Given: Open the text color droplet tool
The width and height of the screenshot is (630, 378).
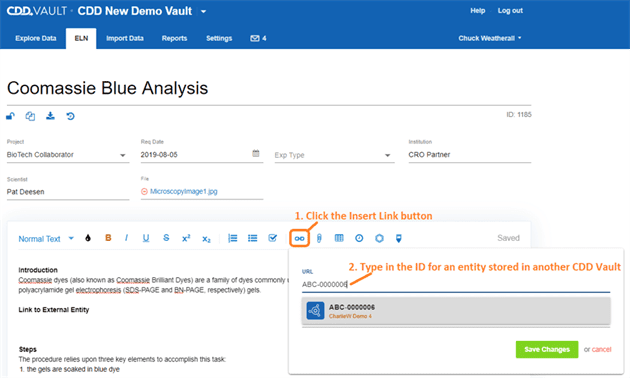Looking at the screenshot, I should (x=88, y=238).
